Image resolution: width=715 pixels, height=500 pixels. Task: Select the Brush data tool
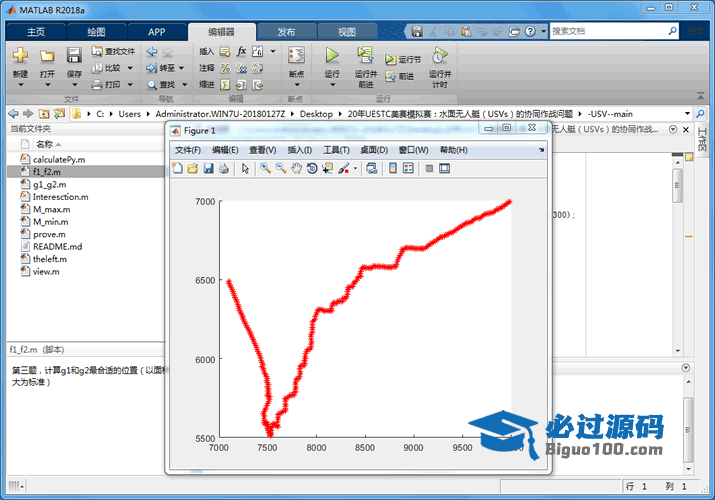tap(344, 169)
